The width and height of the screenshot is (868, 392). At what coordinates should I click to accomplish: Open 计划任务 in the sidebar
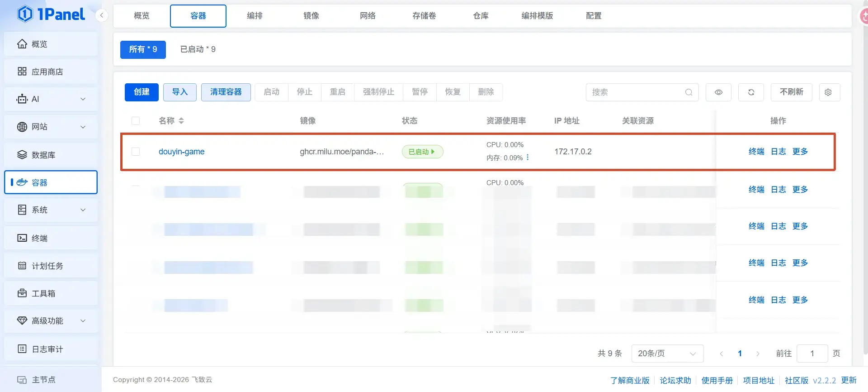pos(51,266)
